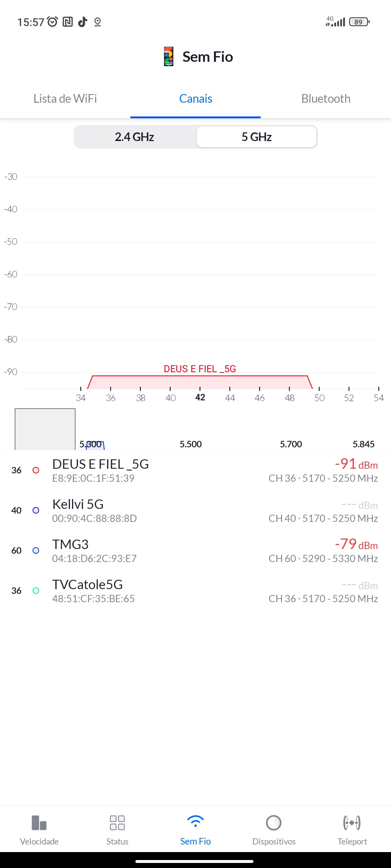Viewport: 391px width, 868px height.
Task: Open the Dispositivos circle icon
Action: pos(274,823)
